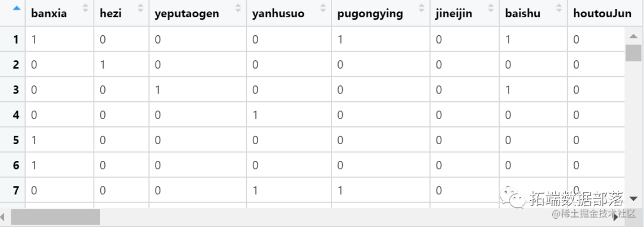Select the jineijin column header
The image size is (644, 227).
(x=453, y=14)
